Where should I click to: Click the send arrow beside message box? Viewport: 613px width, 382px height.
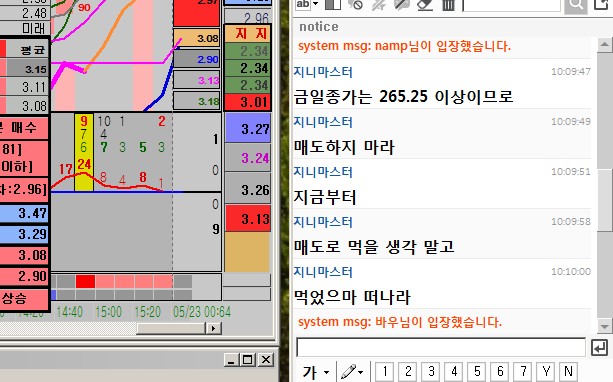(x=599, y=347)
